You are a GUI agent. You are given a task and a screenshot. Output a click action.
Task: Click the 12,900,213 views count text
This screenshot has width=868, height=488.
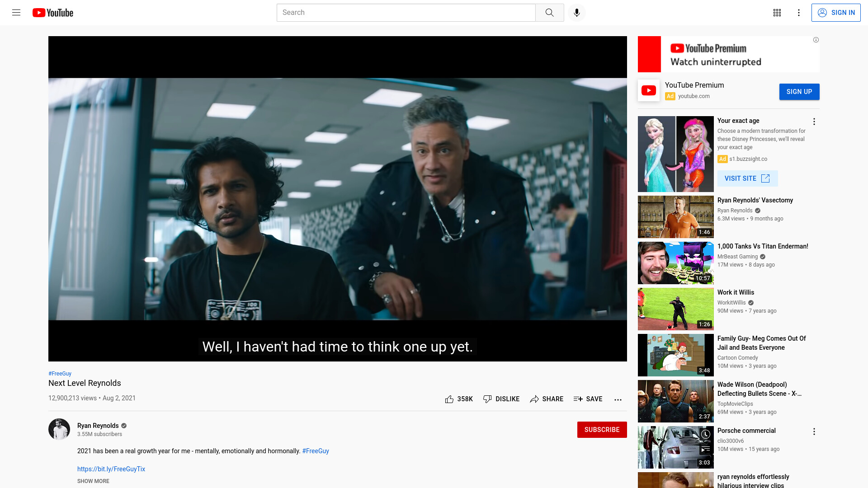(72, 398)
